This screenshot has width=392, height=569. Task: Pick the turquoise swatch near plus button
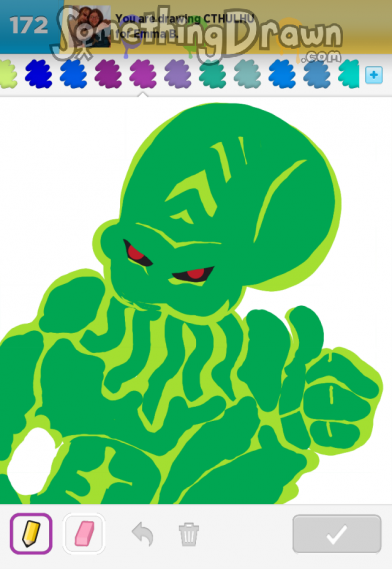tap(349, 74)
